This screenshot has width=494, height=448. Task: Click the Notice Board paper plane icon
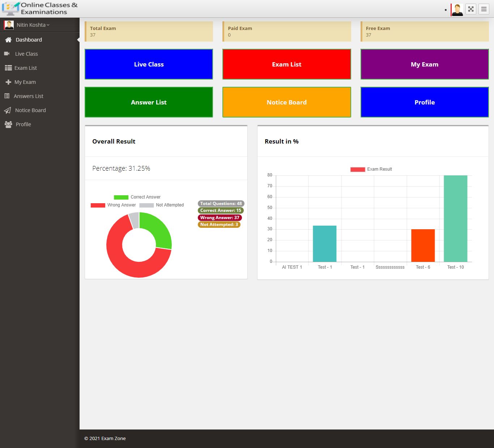(7, 110)
